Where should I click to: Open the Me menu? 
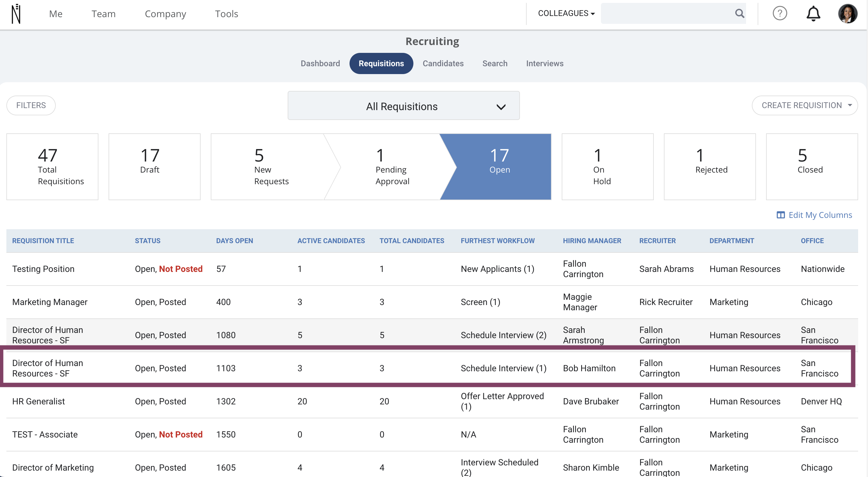(x=56, y=14)
